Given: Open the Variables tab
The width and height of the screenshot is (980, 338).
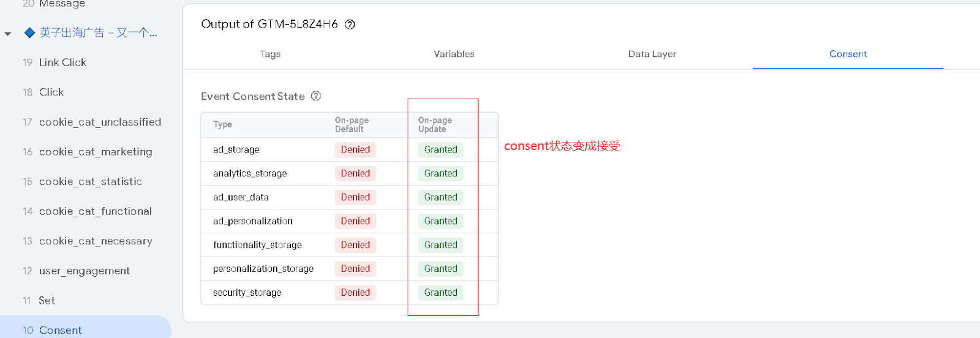Looking at the screenshot, I should coord(454,54).
